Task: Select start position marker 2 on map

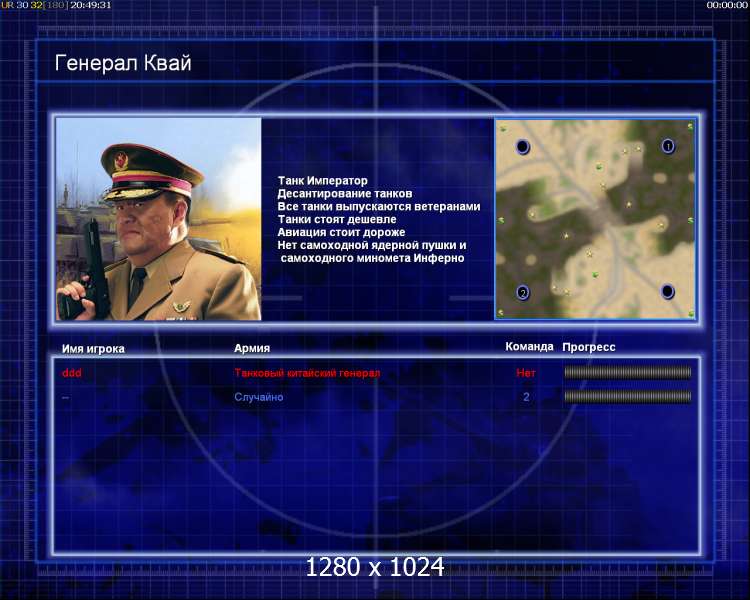Action: [522, 292]
